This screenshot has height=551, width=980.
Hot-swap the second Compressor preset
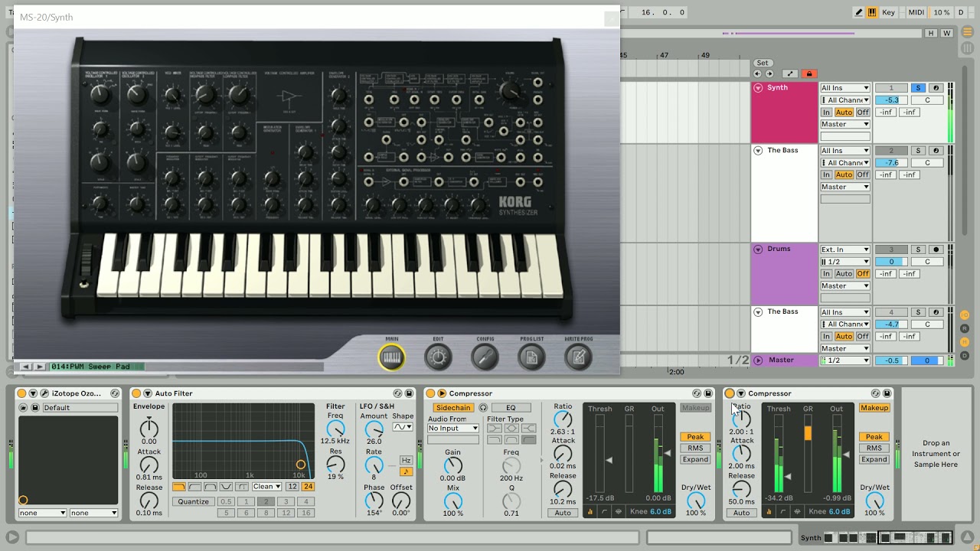pyautogui.click(x=875, y=393)
